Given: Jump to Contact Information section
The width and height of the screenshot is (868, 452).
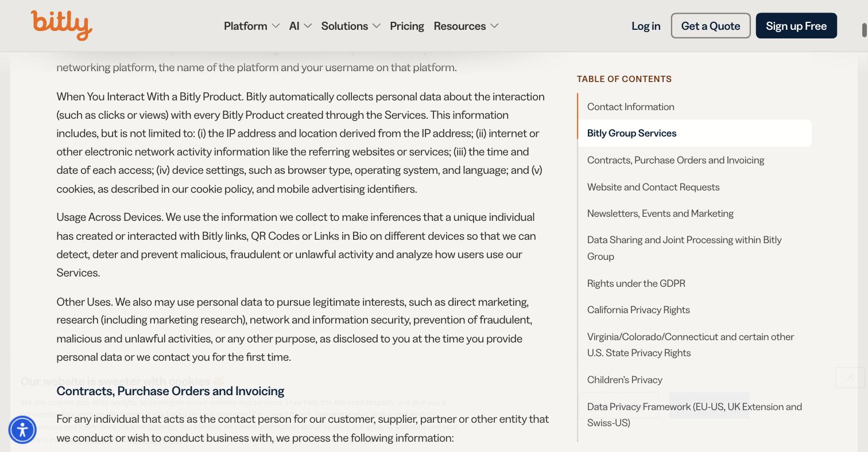Looking at the screenshot, I should click(x=630, y=107).
